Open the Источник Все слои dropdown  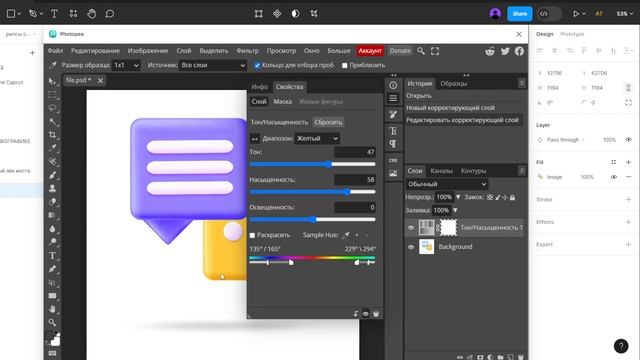(x=213, y=65)
